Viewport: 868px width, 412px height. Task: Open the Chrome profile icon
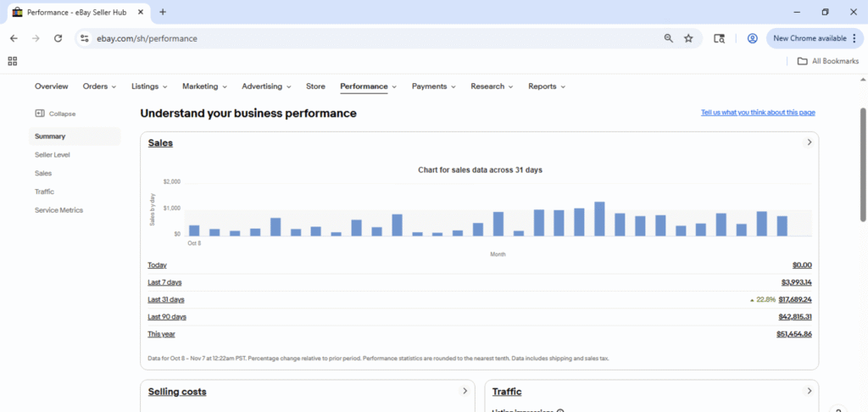click(752, 38)
